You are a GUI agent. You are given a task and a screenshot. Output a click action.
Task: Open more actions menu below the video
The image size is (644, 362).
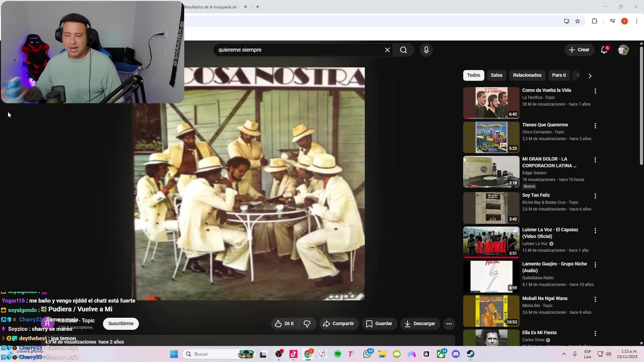pos(449,324)
